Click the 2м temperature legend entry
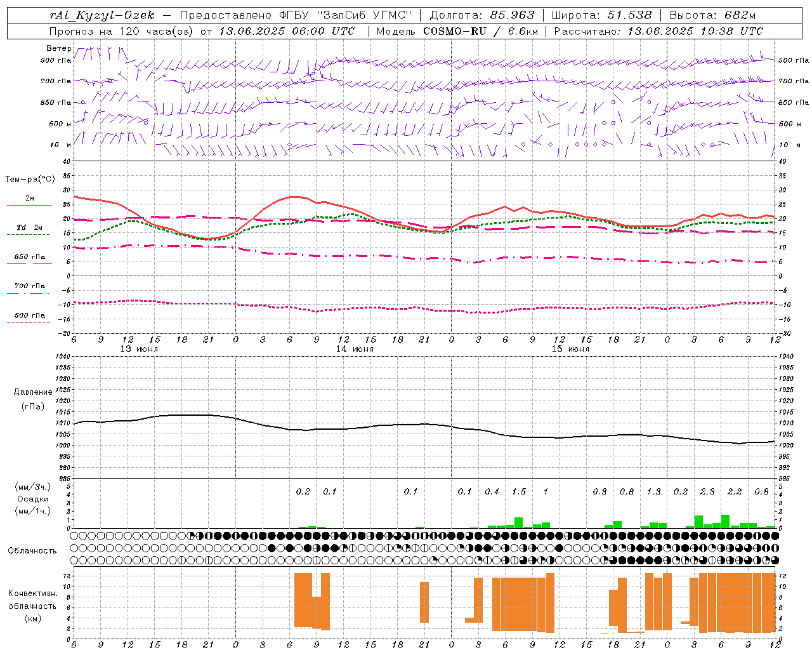Screen dimensions: 812x650 pyautogui.click(x=30, y=199)
